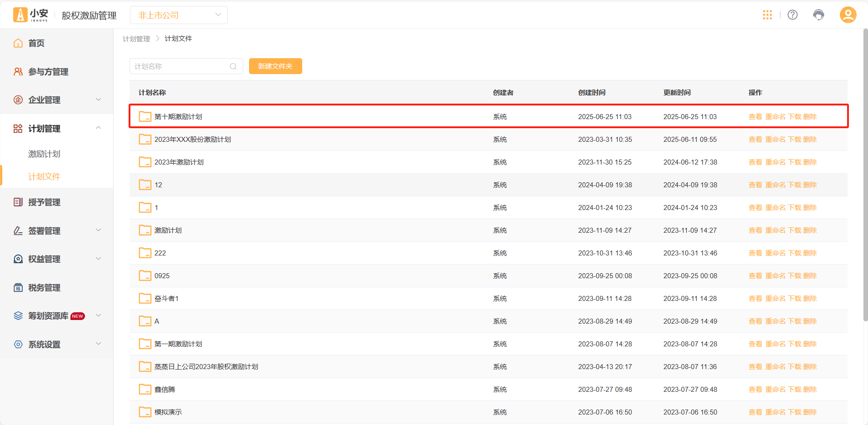The image size is (868, 425).
Task: Click the 参与方管理 people icon
Action: (18, 72)
